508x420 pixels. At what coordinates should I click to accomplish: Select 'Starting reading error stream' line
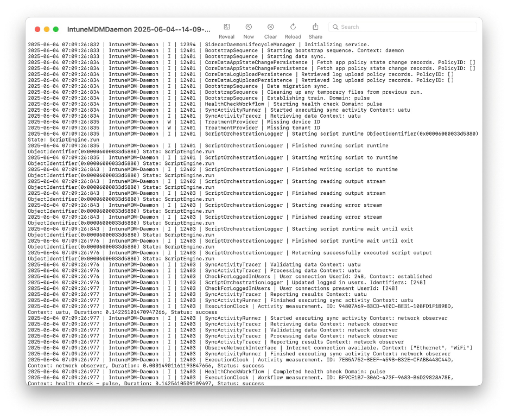(205, 208)
